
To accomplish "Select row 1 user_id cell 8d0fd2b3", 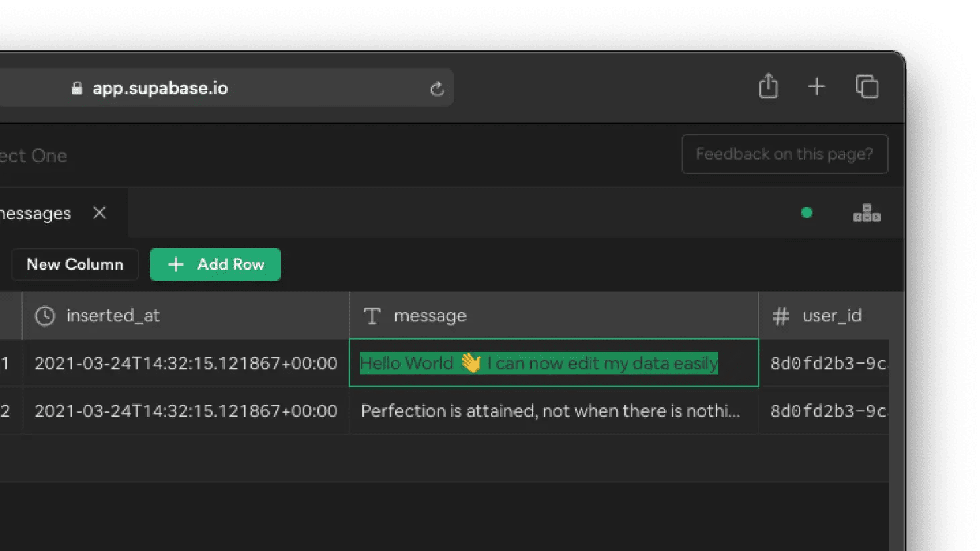I will [824, 363].
